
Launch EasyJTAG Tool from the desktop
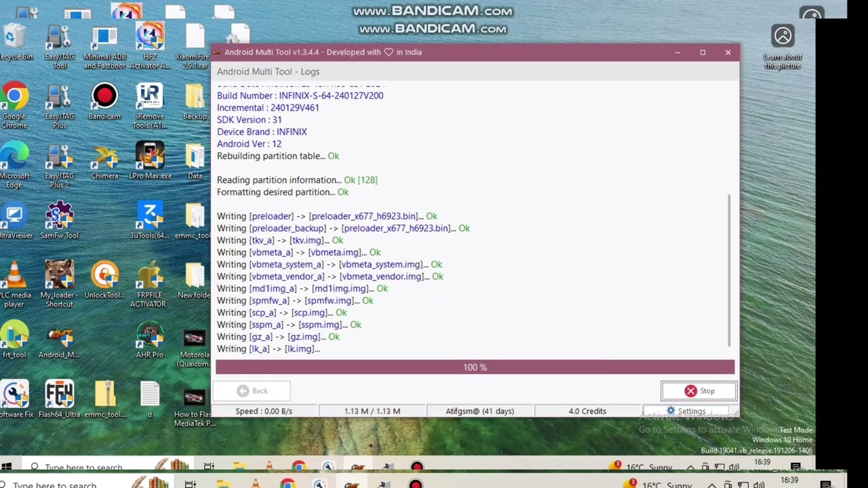[60, 47]
